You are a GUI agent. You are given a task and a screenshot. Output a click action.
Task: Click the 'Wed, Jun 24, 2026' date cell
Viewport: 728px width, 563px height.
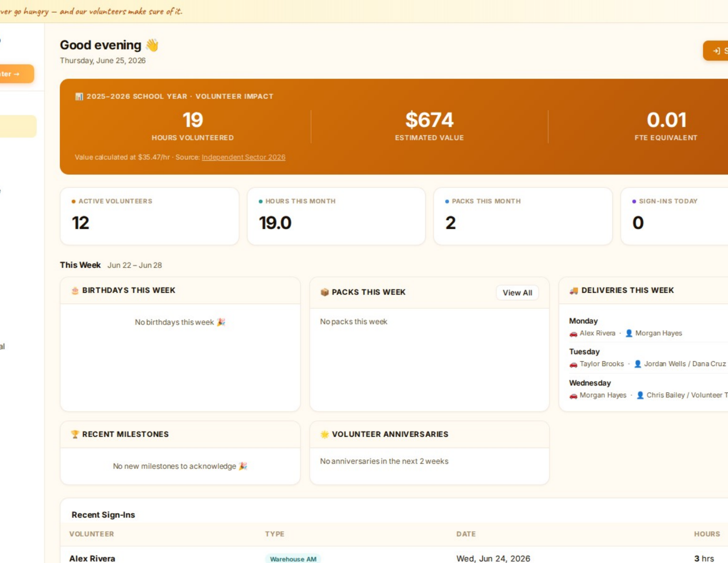pyautogui.click(x=493, y=559)
